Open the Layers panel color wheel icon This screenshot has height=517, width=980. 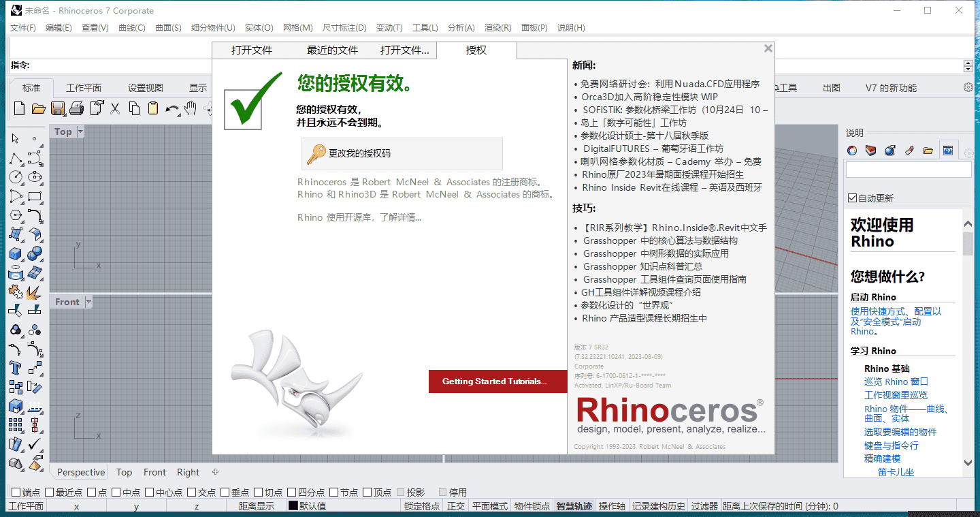[x=852, y=151]
